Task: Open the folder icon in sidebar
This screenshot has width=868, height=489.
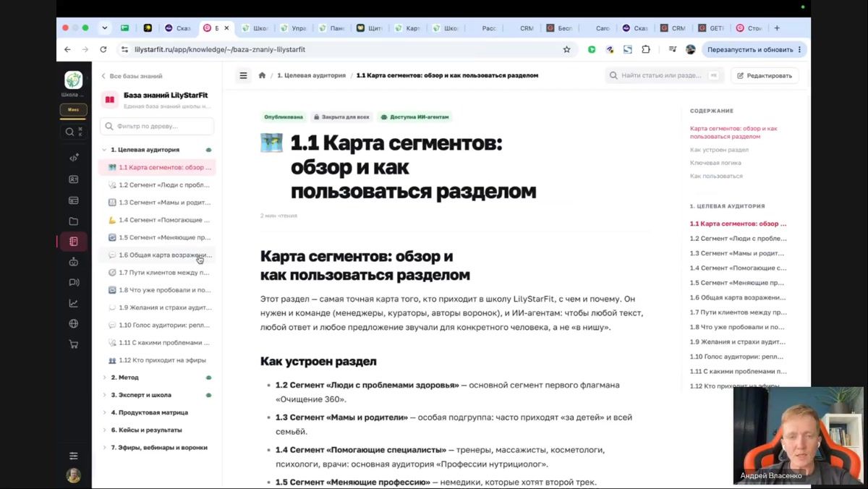Action: coord(73,221)
